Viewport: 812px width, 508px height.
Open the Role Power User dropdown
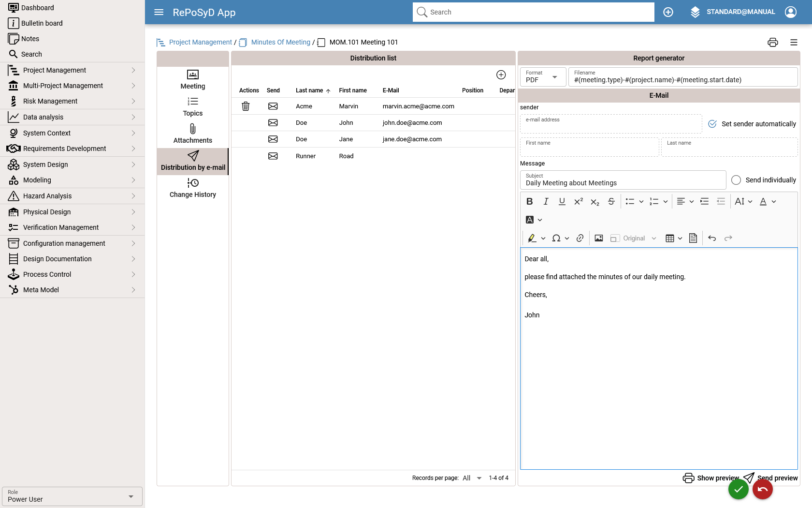pyautogui.click(x=72, y=496)
